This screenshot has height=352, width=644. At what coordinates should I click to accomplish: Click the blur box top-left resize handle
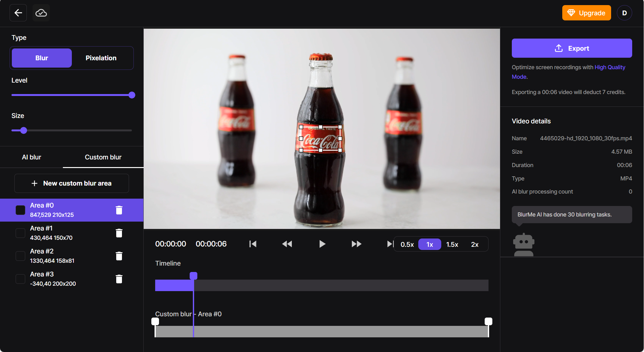coord(301,127)
